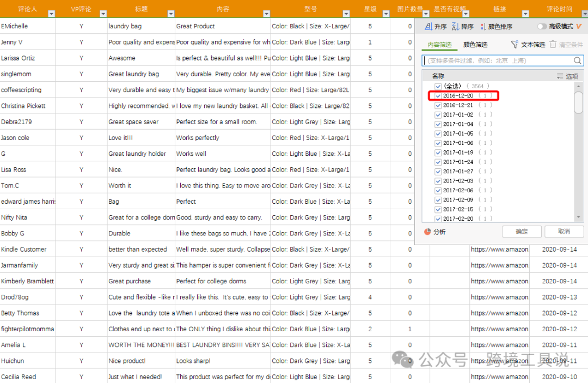This screenshot has width=588, height=383.
Task: Open 标题 column filter dropdown
Action: coord(171,14)
